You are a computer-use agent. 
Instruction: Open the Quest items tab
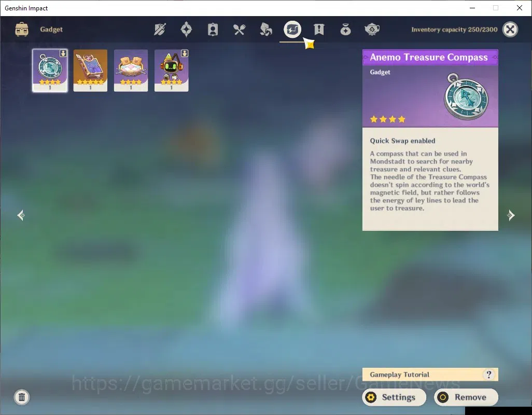point(319,30)
